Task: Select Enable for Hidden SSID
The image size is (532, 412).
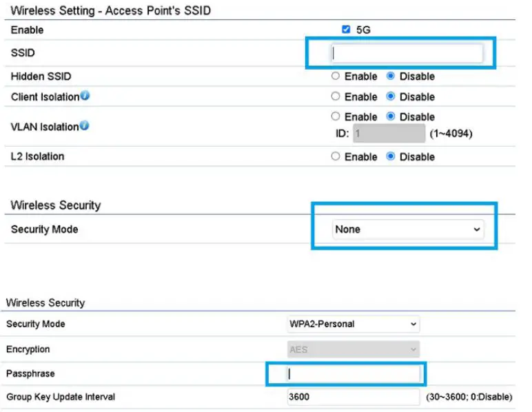Action: tap(335, 76)
